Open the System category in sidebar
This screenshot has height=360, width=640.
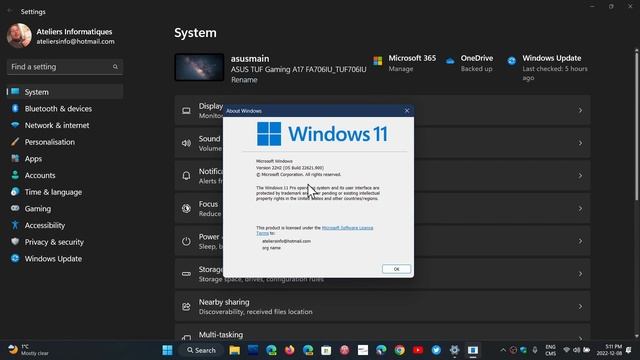[65, 92]
